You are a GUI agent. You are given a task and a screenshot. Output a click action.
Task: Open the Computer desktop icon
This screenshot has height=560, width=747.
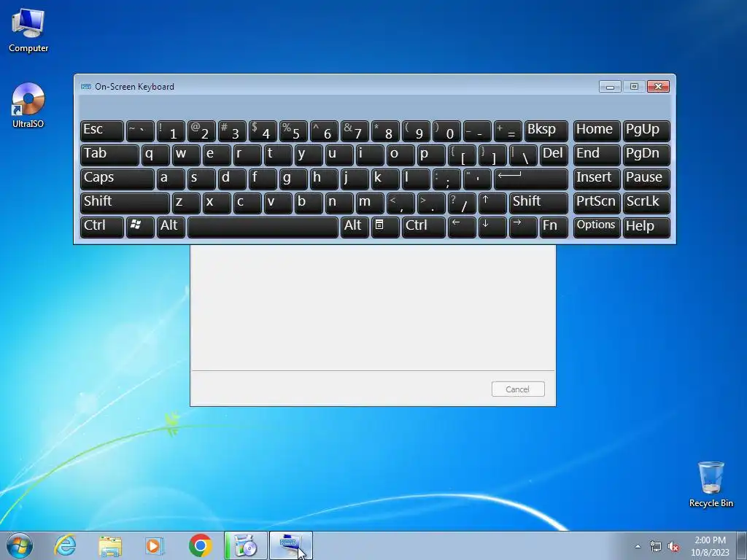tap(28, 30)
